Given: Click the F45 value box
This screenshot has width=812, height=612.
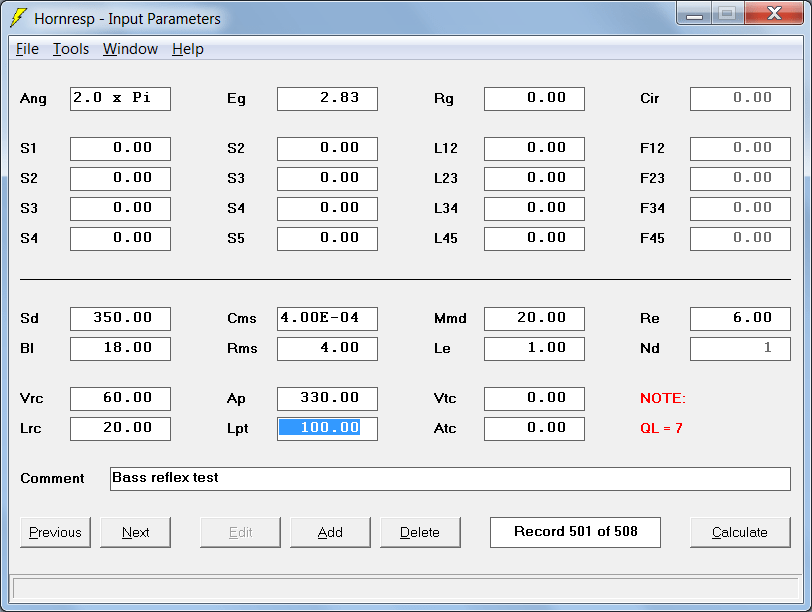Looking at the screenshot, I should pyautogui.click(x=741, y=239).
